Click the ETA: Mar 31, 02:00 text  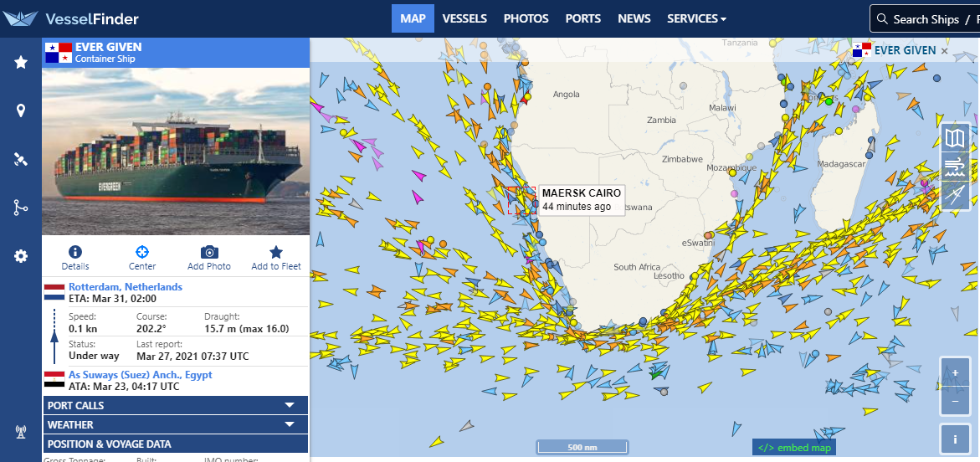pyautogui.click(x=112, y=299)
